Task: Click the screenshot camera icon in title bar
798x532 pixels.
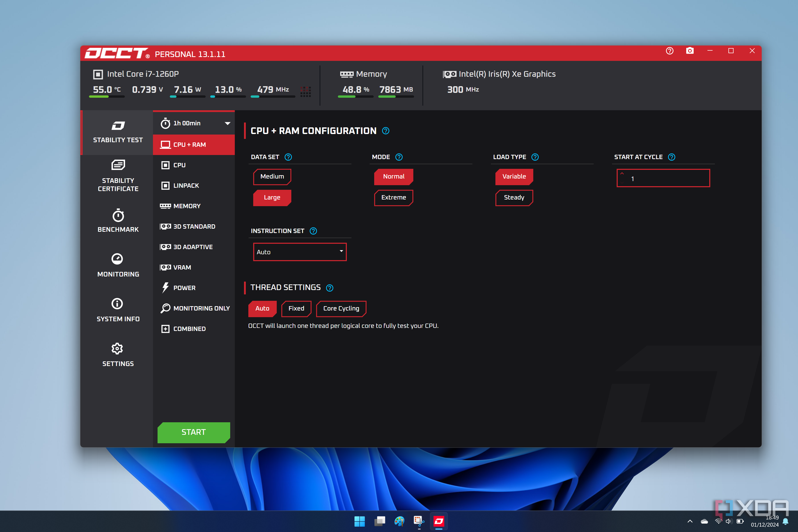Action: (x=690, y=51)
